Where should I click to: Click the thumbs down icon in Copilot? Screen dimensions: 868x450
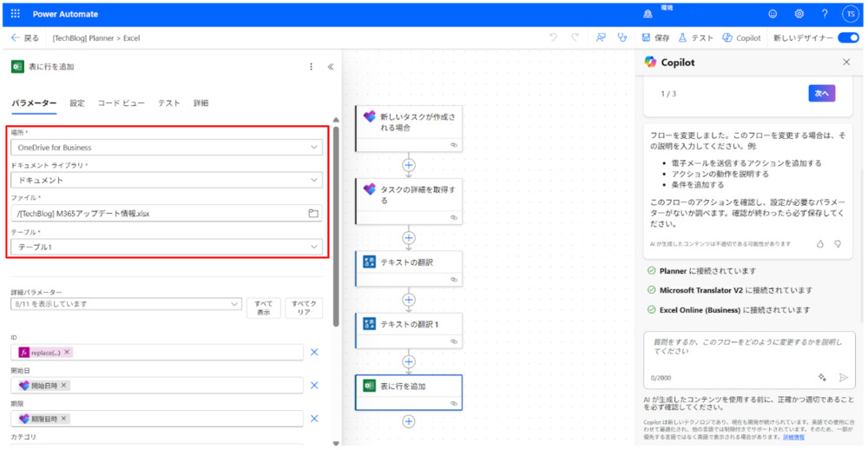[838, 243]
